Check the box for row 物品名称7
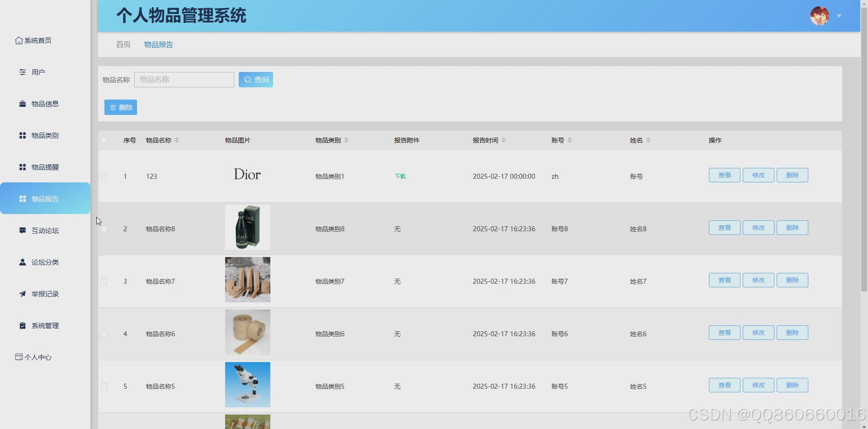The image size is (868, 429). 104,281
